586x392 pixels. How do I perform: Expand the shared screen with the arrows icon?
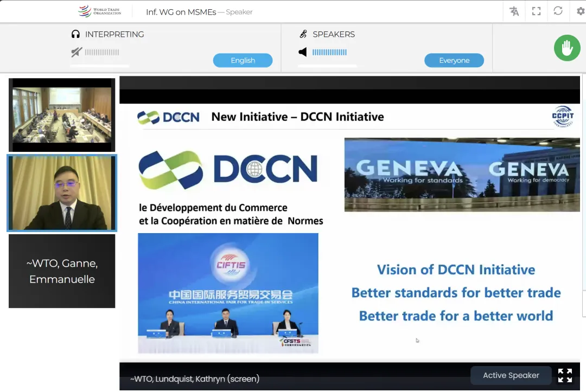[565, 376]
